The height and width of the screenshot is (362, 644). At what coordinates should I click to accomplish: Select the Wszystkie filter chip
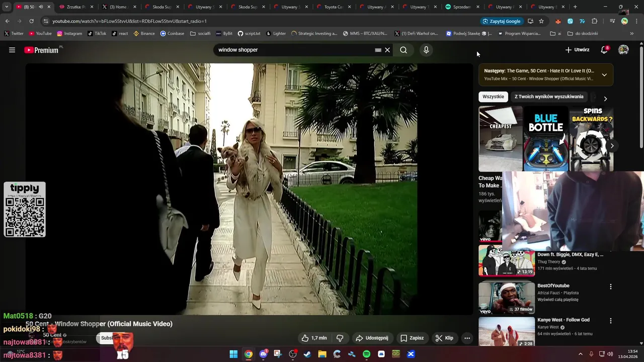(x=493, y=97)
